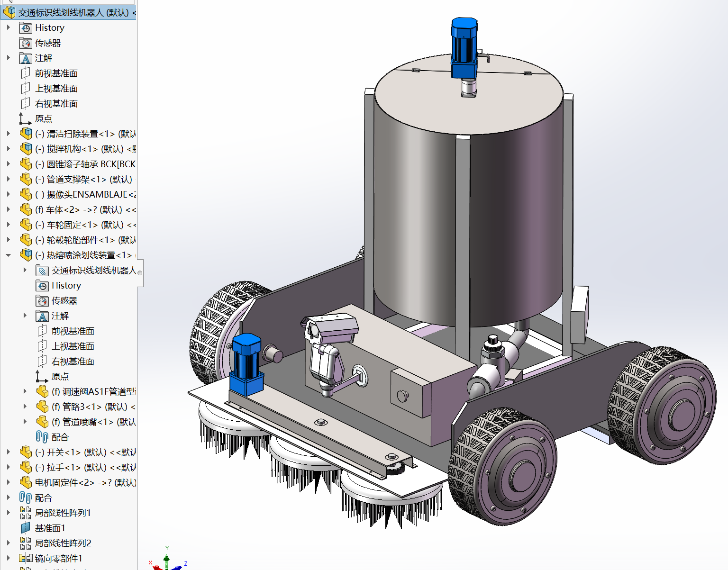Click the 注解 annotations icon at top
Image resolution: width=728 pixels, height=570 pixels.
[26, 58]
